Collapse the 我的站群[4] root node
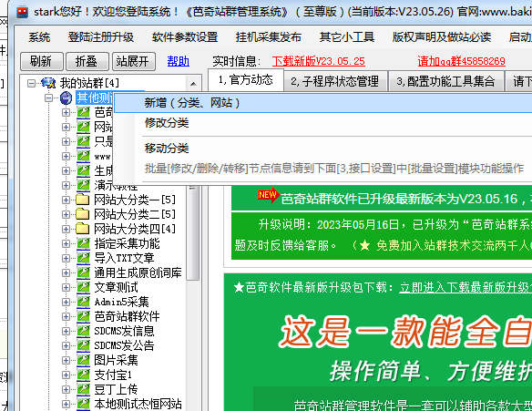 pos(31,83)
